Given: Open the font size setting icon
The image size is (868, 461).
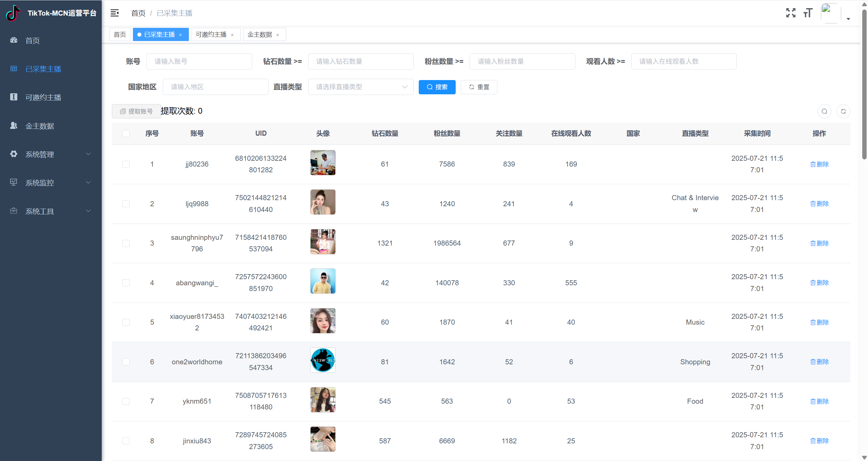Looking at the screenshot, I should [808, 13].
